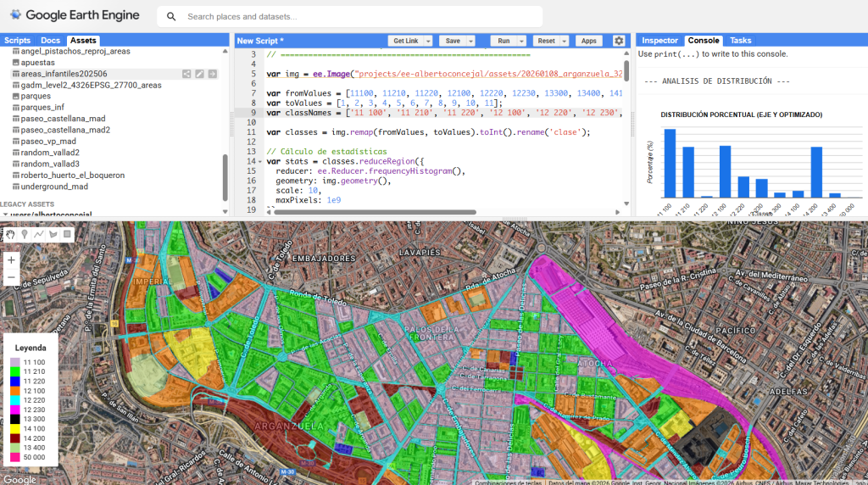Open the Scripts tab

click(17, 40)
